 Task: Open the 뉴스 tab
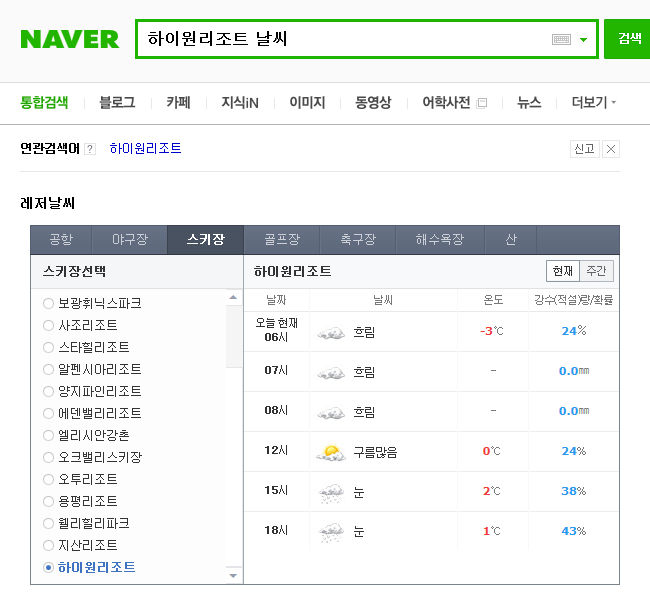pyautogui.click(x=529, y=102)
